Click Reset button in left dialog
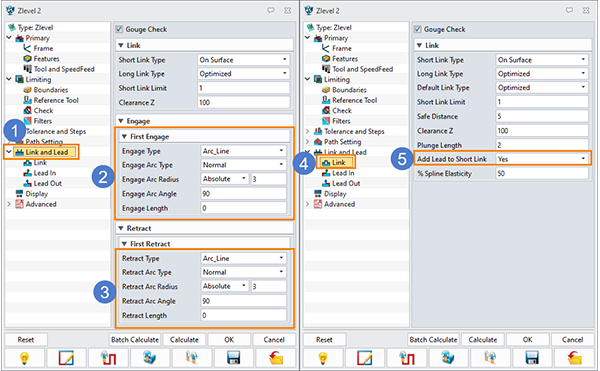The image size is (600, 371). (x=26, y=340)
